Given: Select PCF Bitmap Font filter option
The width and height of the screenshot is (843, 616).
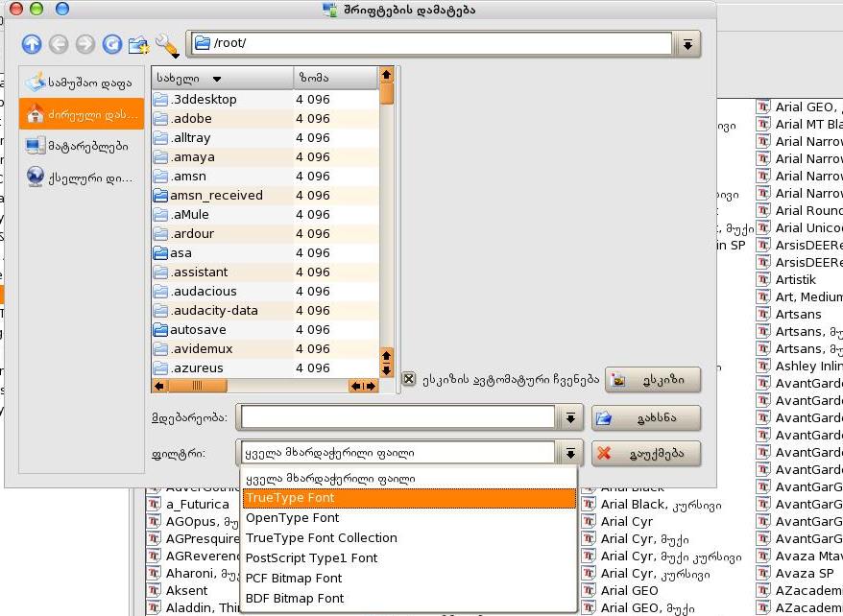Looking at the screenshot, I should [409, 578].
